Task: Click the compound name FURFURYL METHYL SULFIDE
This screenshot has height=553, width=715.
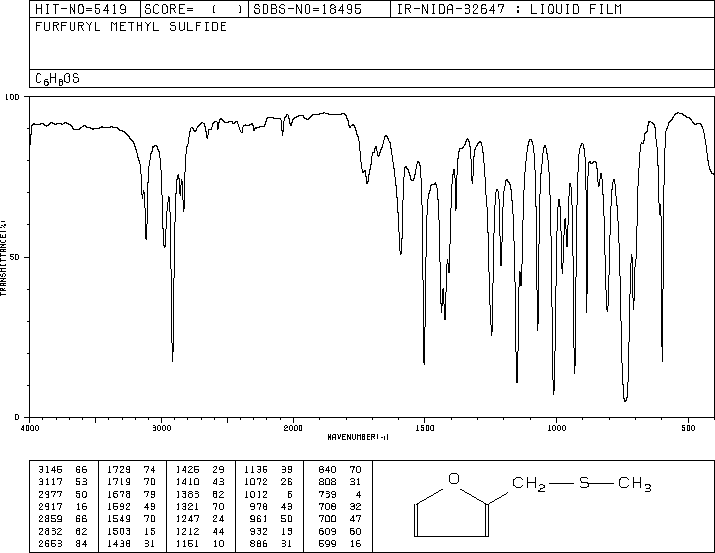Action: [x=131, y=27]
